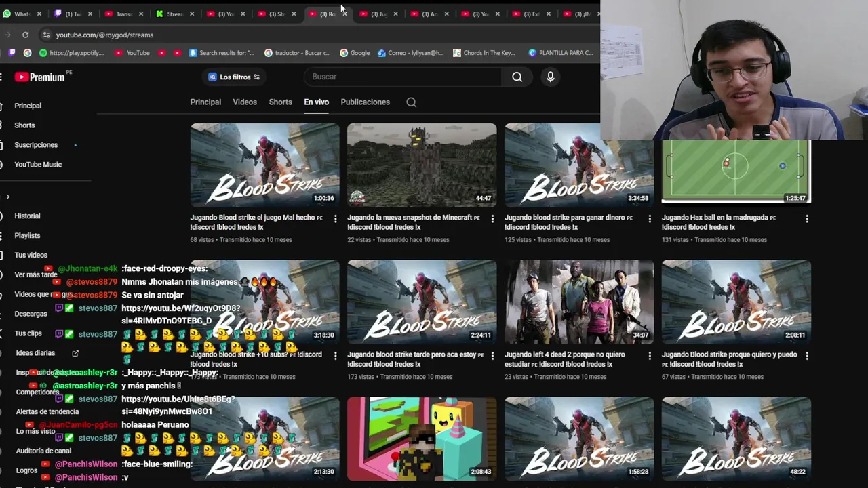Switch to the Twitch browser tab

point(73,14)
